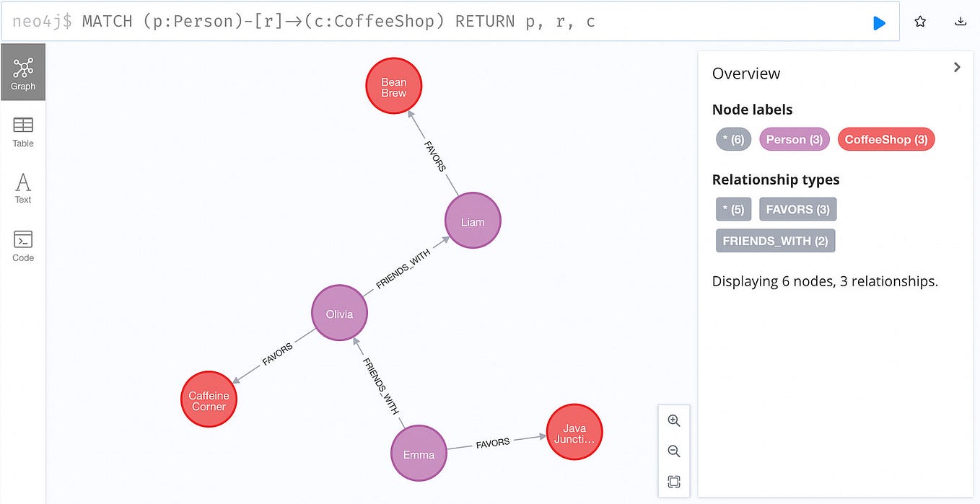Viewport: 980px width, 504px height.
Task: Switch to the Graph visualization view
Action: pyautogui.click(x=23, y=72)
